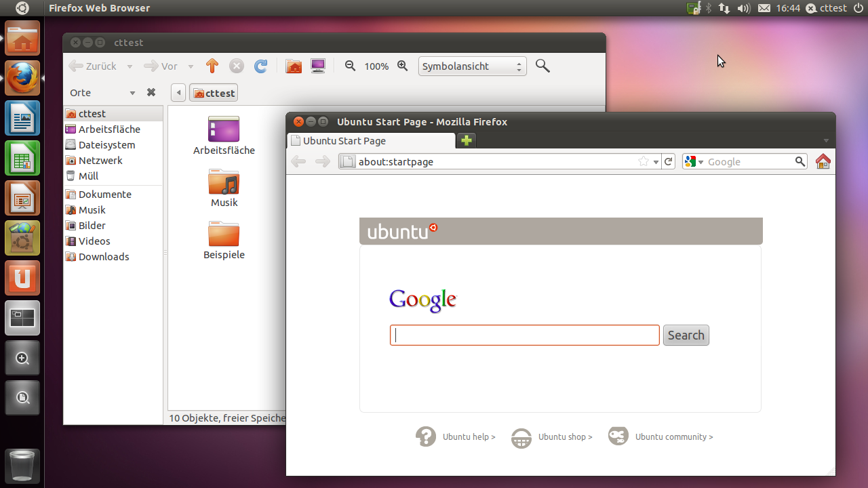
Task: Click the Ubuntu logo in top panel
Action: pyautogui.click(x=22, y=8)
